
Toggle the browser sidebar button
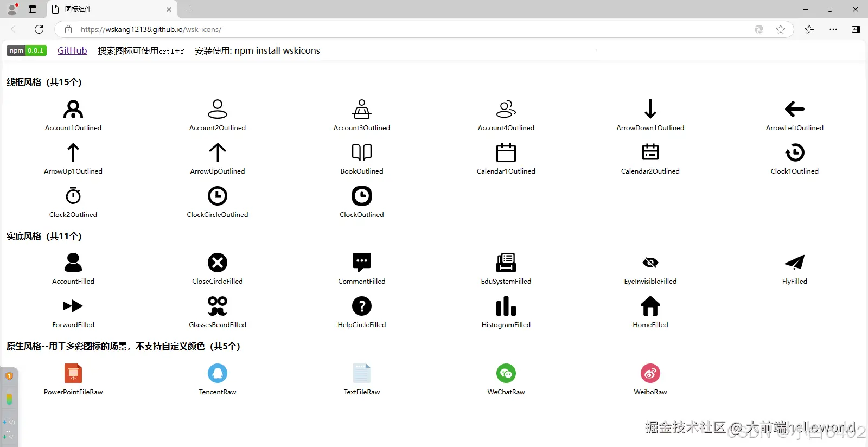pyautogui.click(x=856, y=29)
